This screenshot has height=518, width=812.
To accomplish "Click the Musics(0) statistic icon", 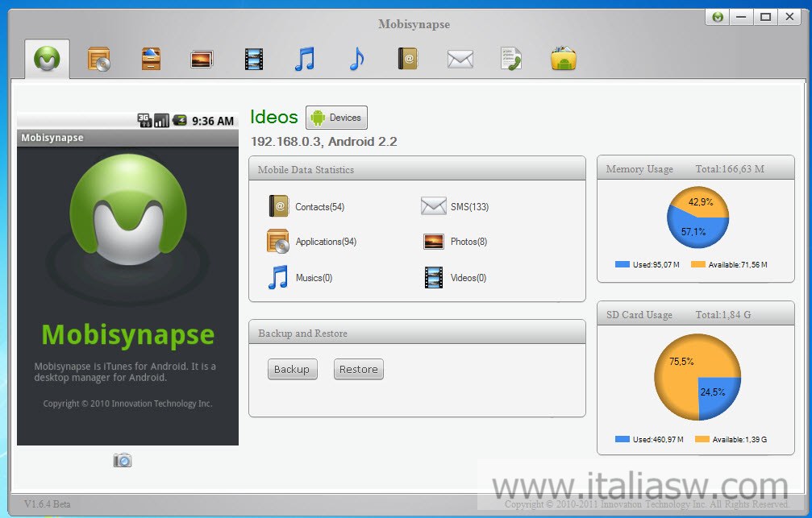I will click(x=278, y=277).
